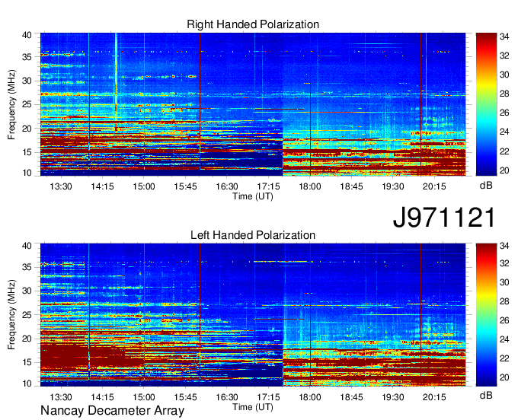Click the 20 value on the bottom color bar

tap(504, 377)
